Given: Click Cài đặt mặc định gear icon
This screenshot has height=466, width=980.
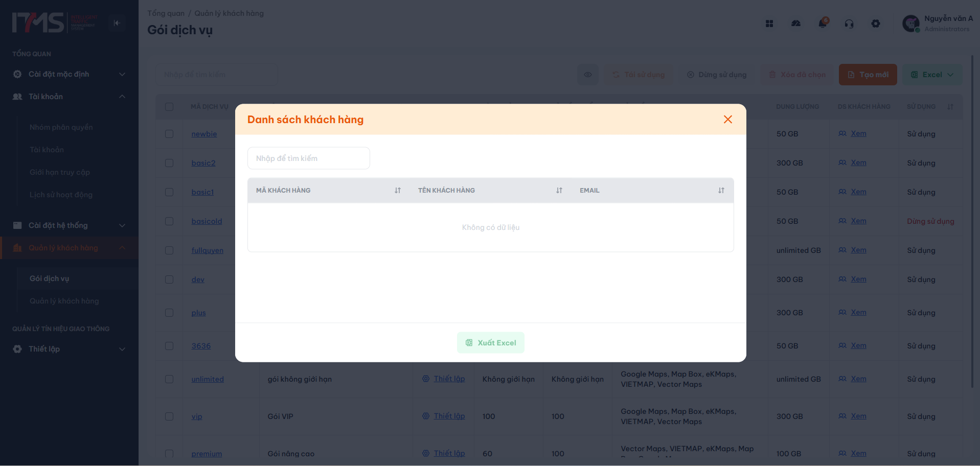Looking at the screenshot, I should pos(17,74).
